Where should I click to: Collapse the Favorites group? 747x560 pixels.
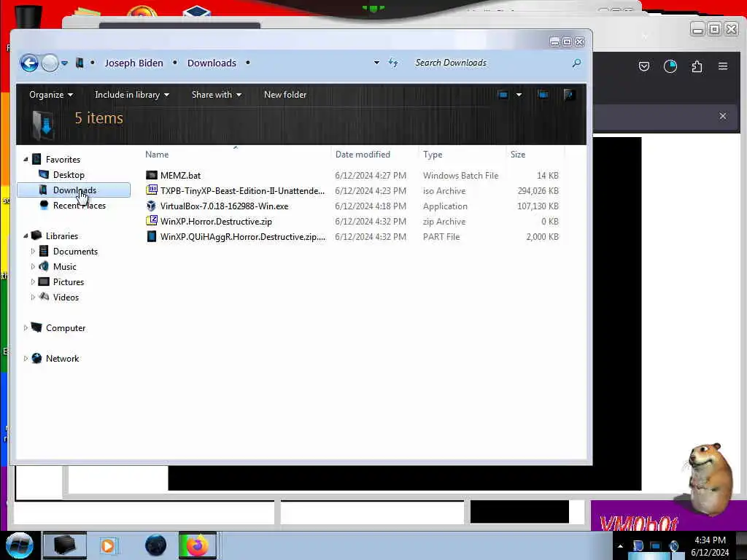(x=26, y=160)
